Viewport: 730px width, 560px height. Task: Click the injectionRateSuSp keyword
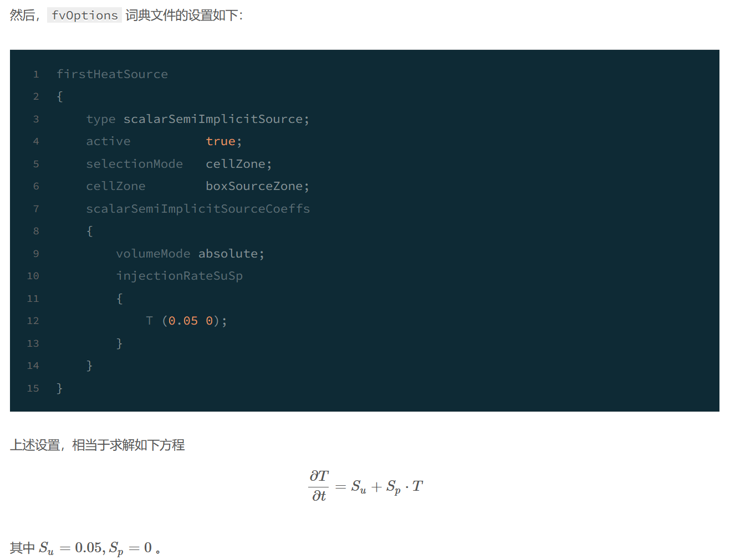(179, 276)
